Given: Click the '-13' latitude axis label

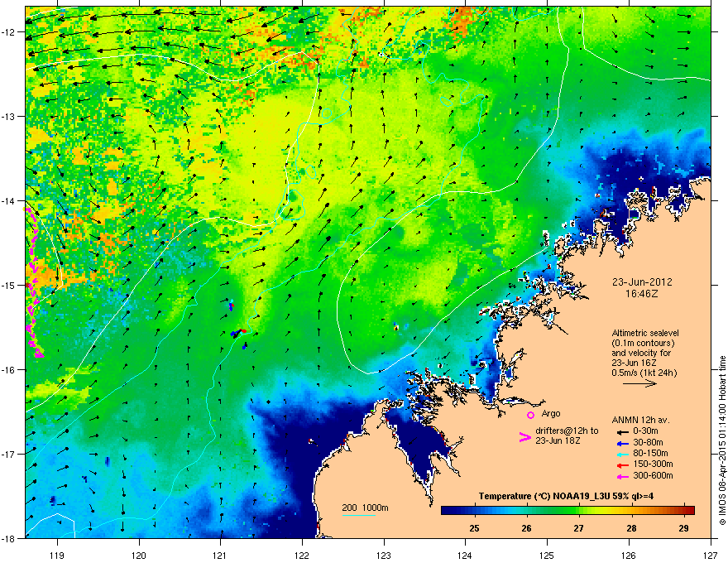Looking at the screenshot, I should tap(8, 116).
